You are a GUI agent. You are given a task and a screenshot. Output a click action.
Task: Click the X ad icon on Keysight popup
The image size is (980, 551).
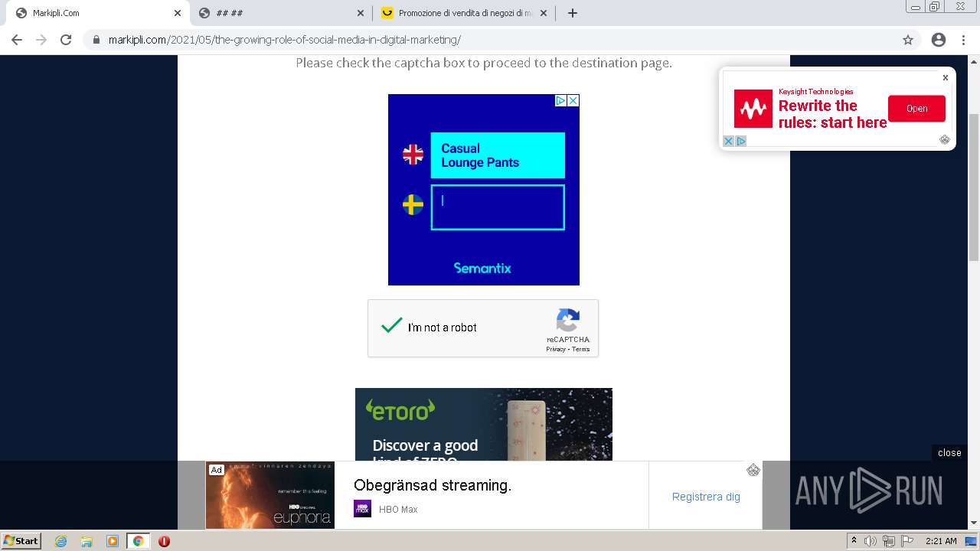coord(729,141)
